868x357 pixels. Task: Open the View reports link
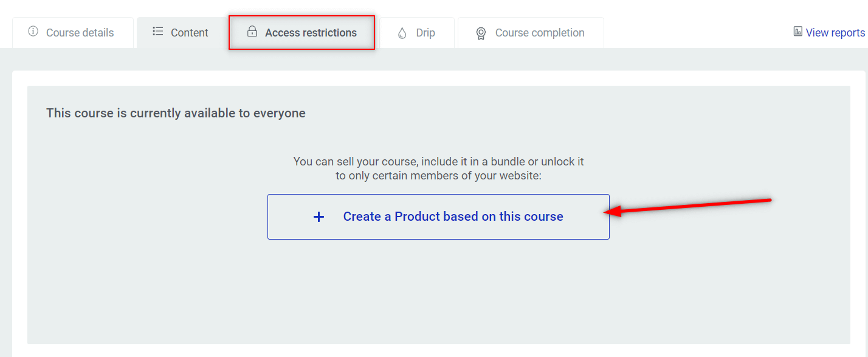coord(835,33)
